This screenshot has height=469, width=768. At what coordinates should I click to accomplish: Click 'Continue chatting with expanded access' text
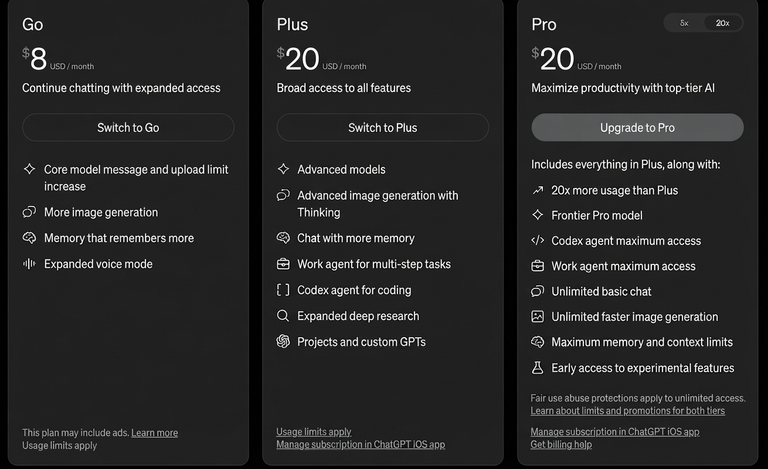point(121,88)
